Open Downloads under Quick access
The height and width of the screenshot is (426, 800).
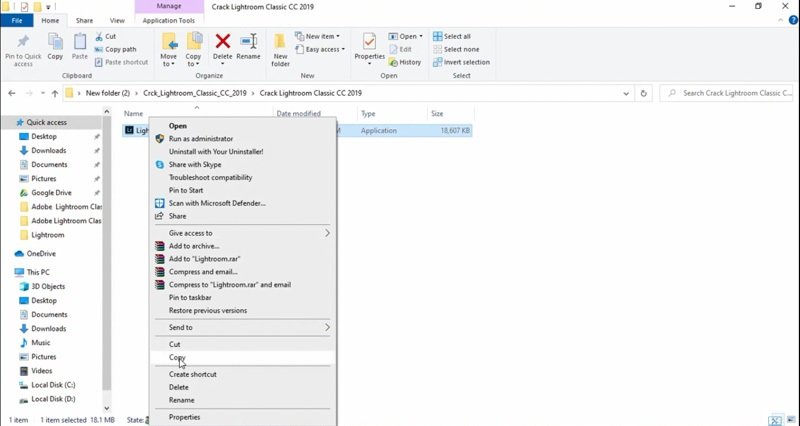click(48, 151)
